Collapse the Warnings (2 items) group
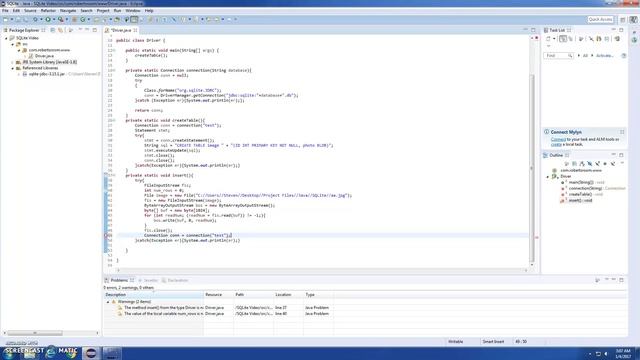 pyautogui.click(x=108, y=302)
